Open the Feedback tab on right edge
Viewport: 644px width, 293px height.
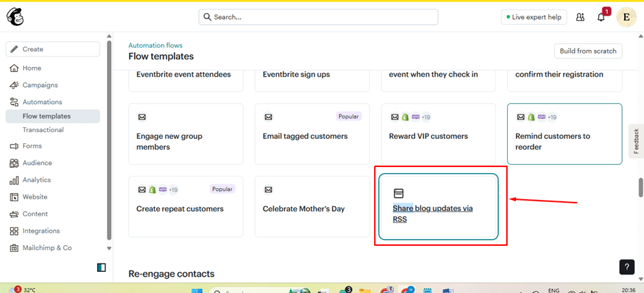click(636, 141)
